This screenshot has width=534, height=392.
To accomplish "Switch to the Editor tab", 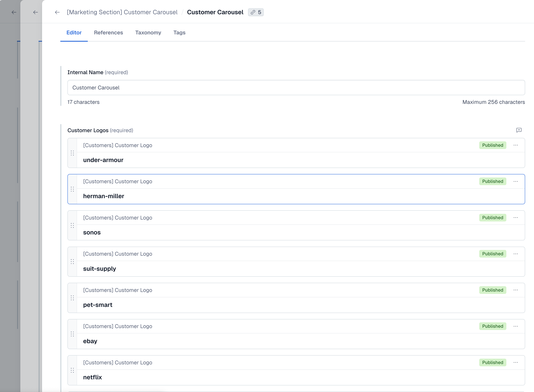I will click(x=74, y=33).
